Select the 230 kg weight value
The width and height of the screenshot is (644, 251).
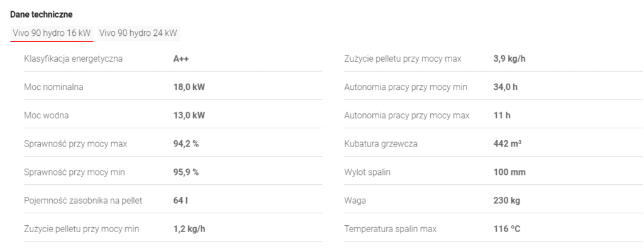tap(507, 201)
